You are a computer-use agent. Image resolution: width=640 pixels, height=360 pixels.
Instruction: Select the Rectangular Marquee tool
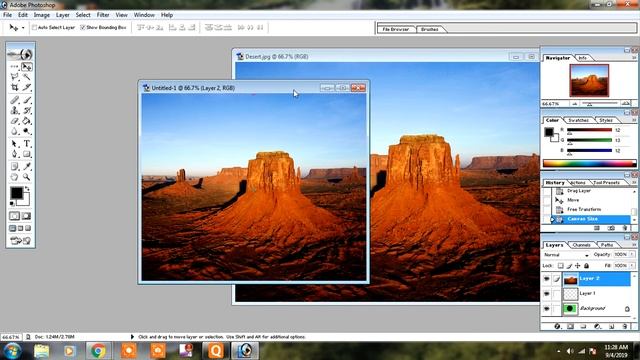tap(15, 67)
